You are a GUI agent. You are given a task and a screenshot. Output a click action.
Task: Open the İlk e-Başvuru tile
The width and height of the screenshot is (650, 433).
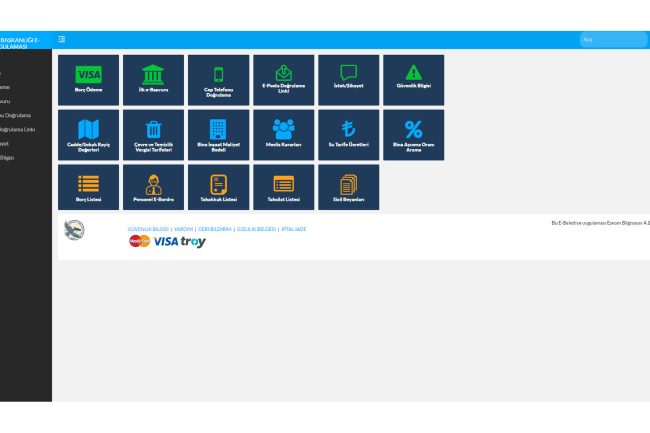pyautogui.click(x=153, y=80)
